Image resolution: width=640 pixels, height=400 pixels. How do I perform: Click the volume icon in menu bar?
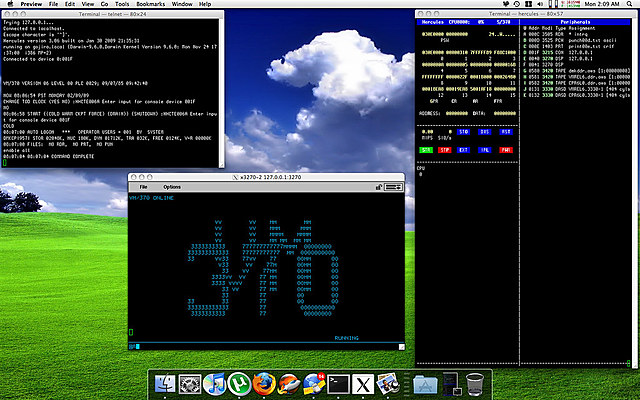(x=540, y=4)
